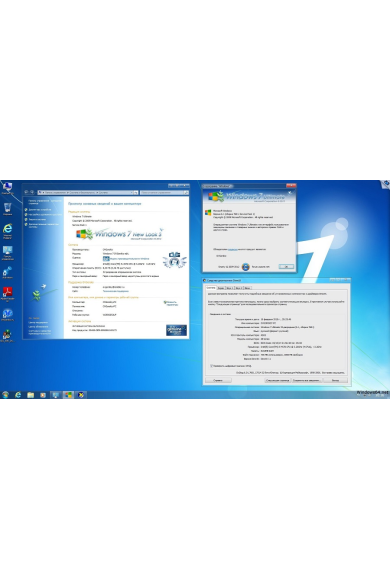Click the Next Page button in DxDiag

[278, 380]
